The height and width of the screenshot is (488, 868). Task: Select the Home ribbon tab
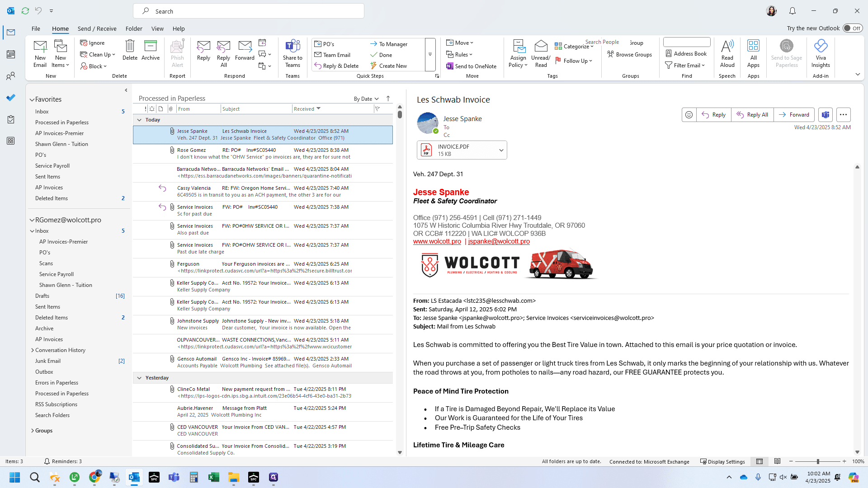pyautogui.click(x=60, y=28)
